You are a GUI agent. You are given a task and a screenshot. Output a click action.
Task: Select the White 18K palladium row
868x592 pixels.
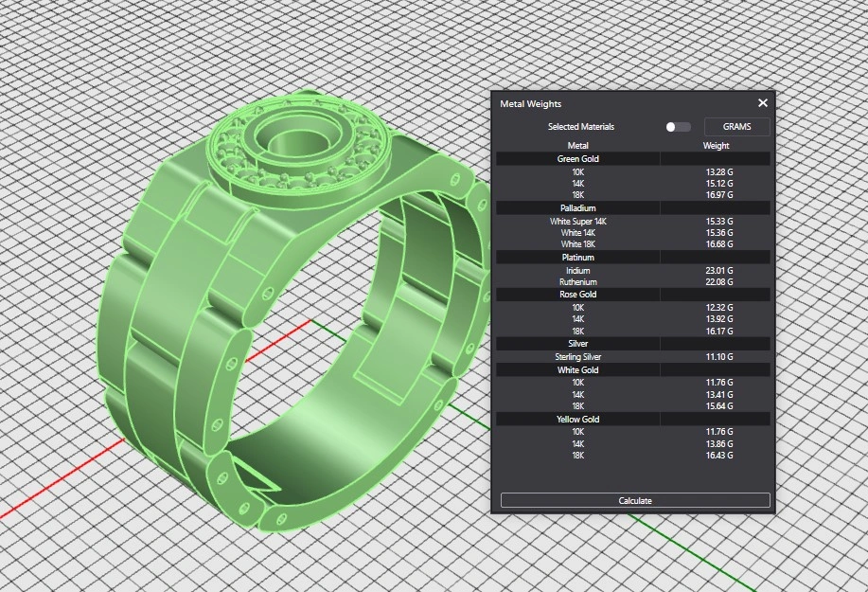(577, 244)
